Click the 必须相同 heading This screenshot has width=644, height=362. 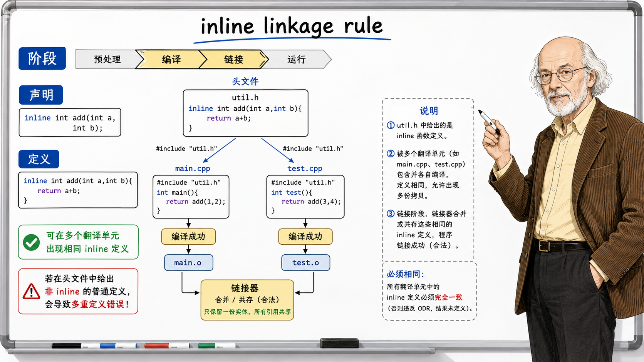(406, 274)
